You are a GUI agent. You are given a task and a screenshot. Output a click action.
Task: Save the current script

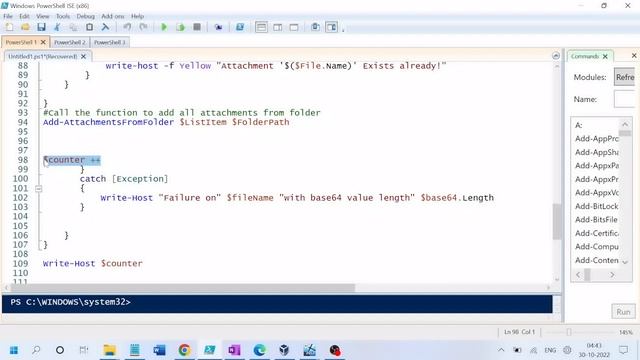41,27
